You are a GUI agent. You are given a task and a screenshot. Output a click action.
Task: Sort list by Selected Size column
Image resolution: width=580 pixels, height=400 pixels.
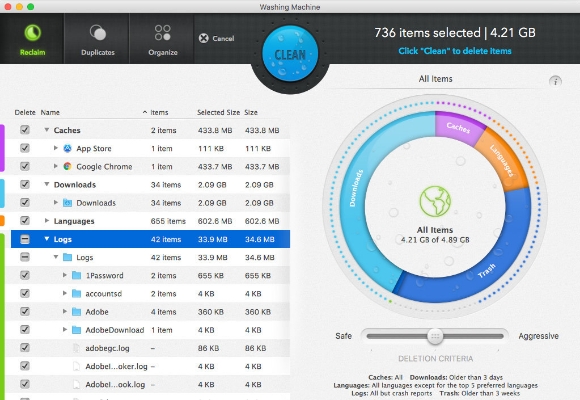pos(218,112)
